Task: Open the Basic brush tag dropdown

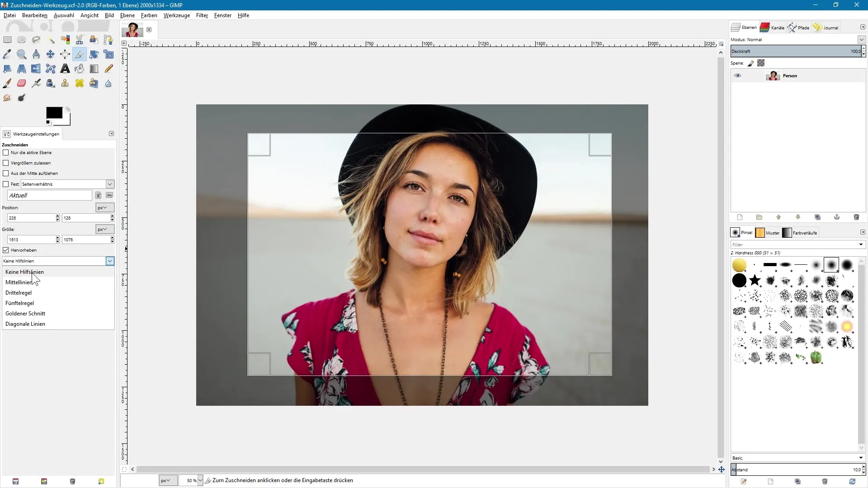Action: coord(861,458)
